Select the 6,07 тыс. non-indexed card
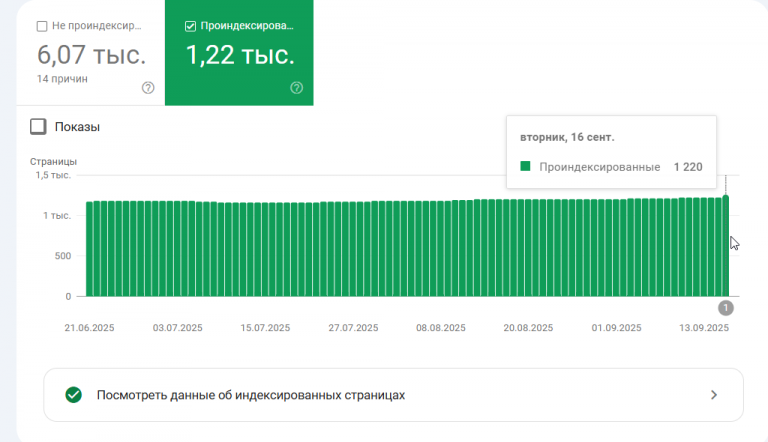The height and width of the screenshot is (442, 768). click(91, 52)
